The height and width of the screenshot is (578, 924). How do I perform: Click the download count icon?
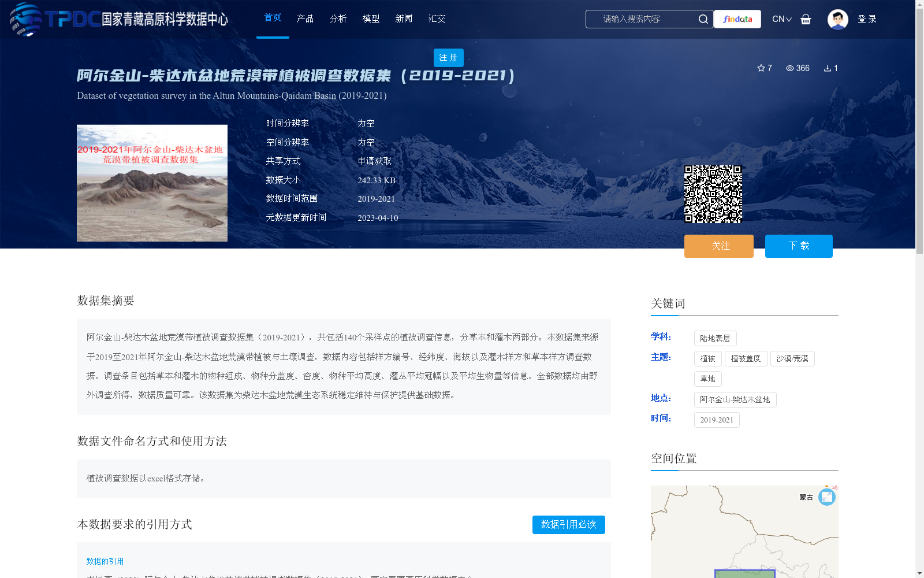[x=828, y=68]
